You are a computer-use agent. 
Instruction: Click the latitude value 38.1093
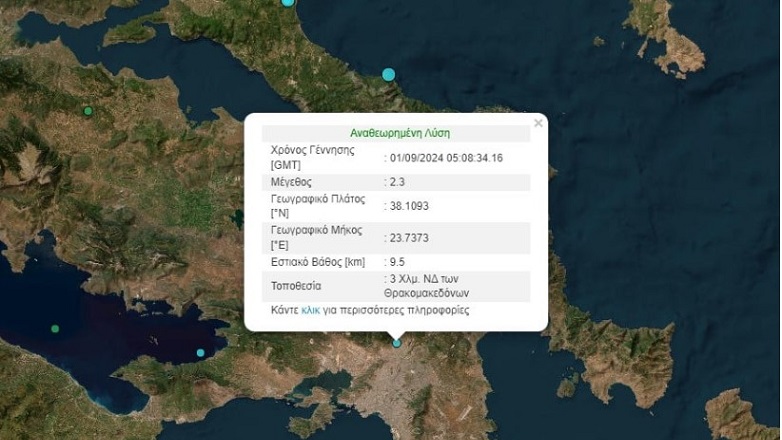pyautogui.click(x=409, y=206)
